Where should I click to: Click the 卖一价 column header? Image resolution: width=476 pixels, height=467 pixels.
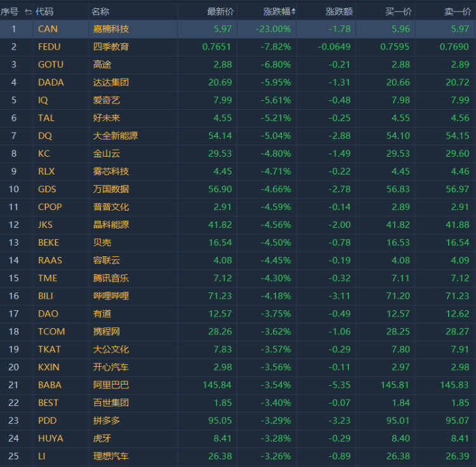pos(458,12)
